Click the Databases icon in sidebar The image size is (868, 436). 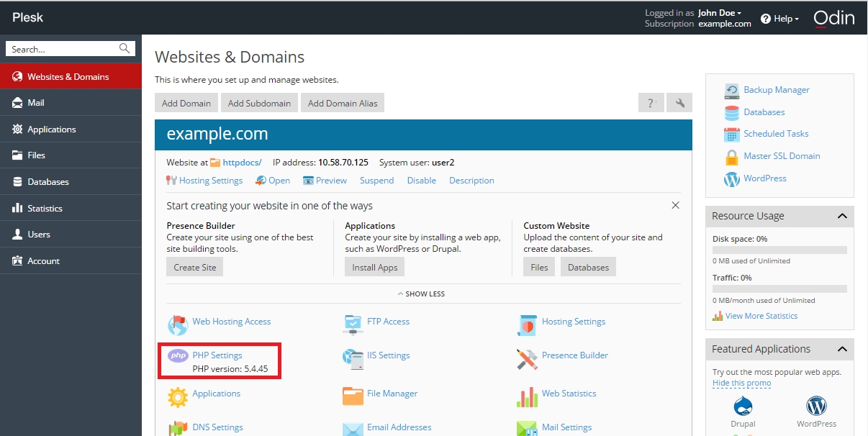pyautogui.click(x=17, y=182)
